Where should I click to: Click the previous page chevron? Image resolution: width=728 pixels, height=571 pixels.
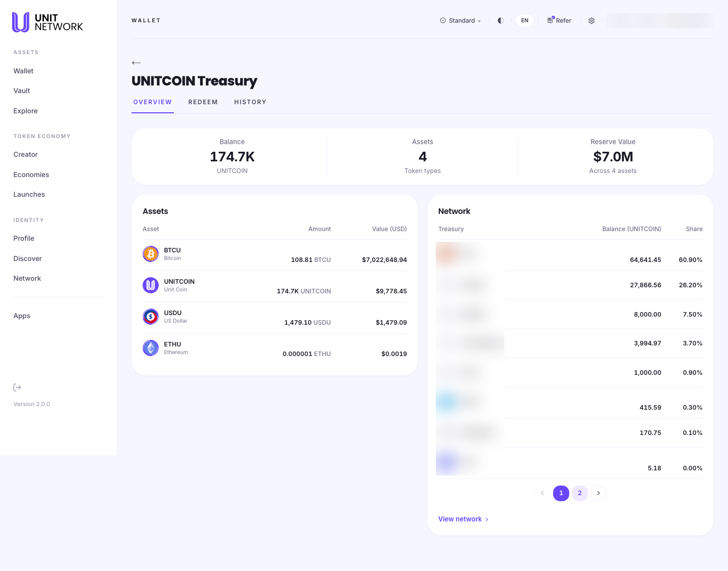point(542,493)
